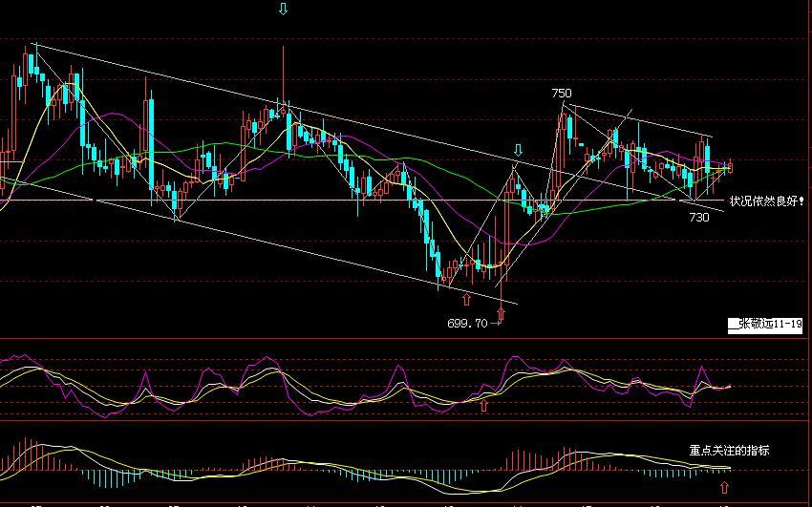Screen dimensions: 812x507
Task: Click red up arrow in the oscillator panel
Action: point(483,406)
